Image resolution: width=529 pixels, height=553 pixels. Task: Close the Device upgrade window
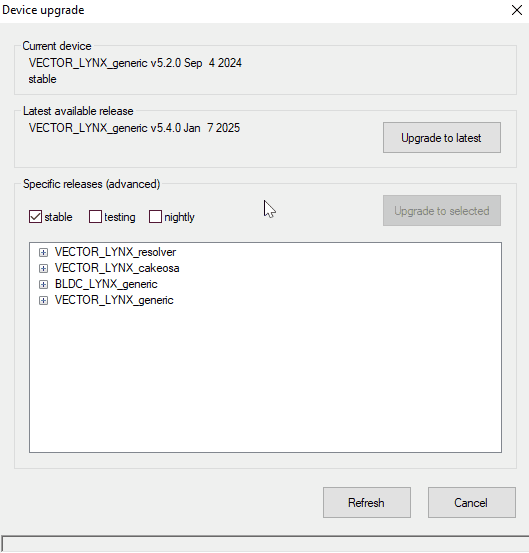point(517,10)
